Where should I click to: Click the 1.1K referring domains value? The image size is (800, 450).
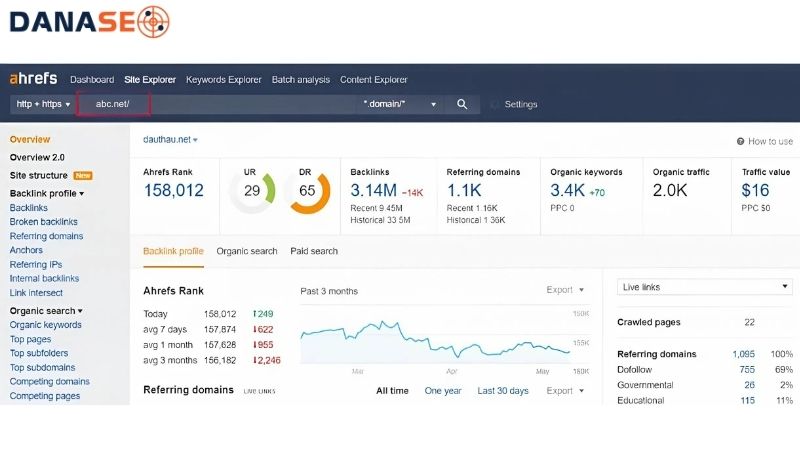point(464,190)
